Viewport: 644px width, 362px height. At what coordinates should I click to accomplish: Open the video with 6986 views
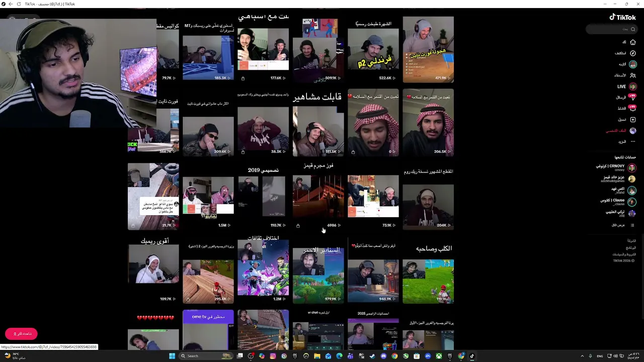pyautogui.click(x=318, y=196)
